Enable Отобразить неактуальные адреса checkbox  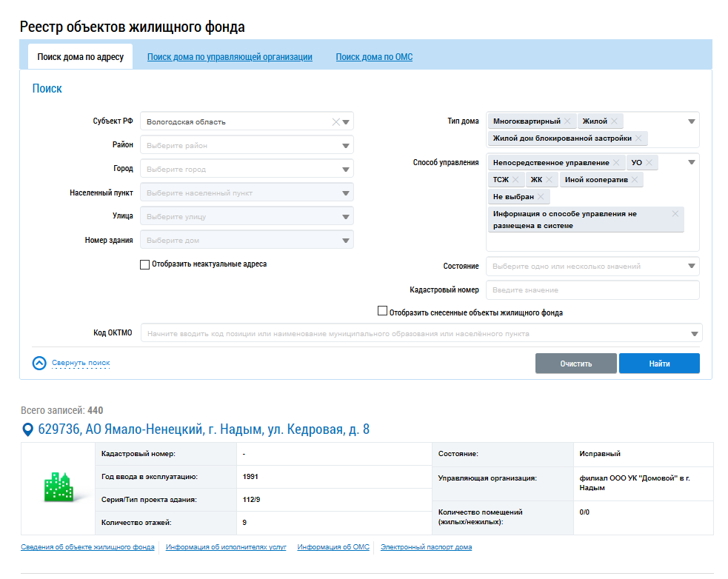coord(144,264)
